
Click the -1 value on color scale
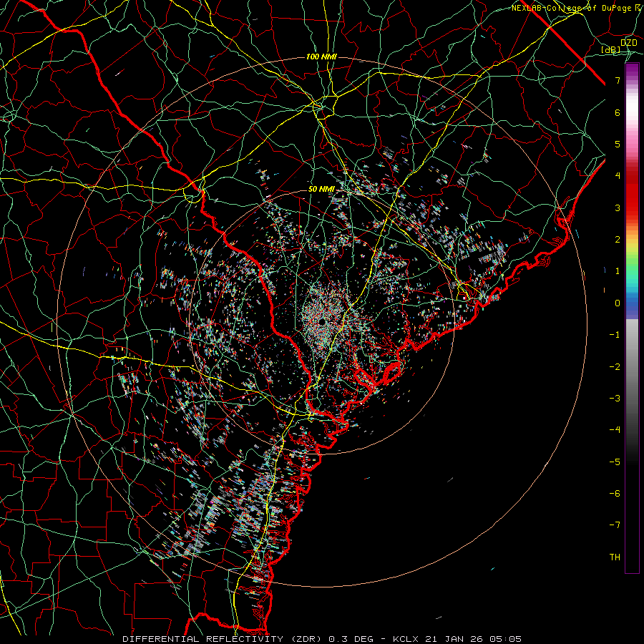(x=615, y=335)
